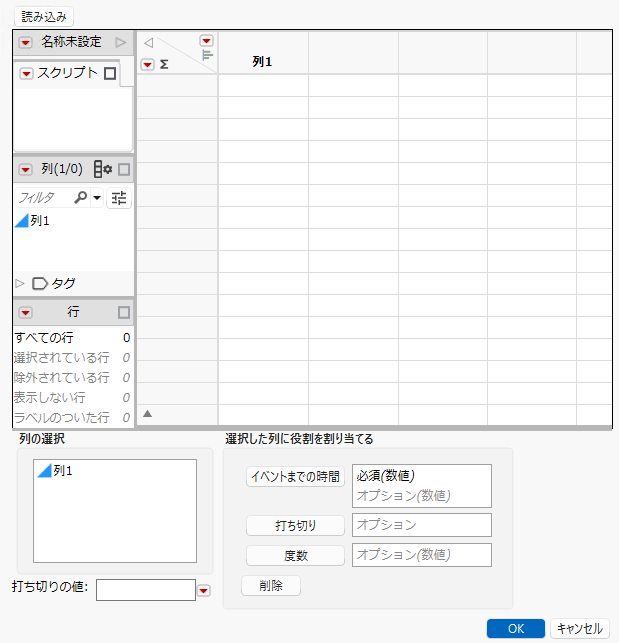Toggle the 列(1/0) panel checkbox
The height and width of the screenshot is (643, 619).
point(124,169)
